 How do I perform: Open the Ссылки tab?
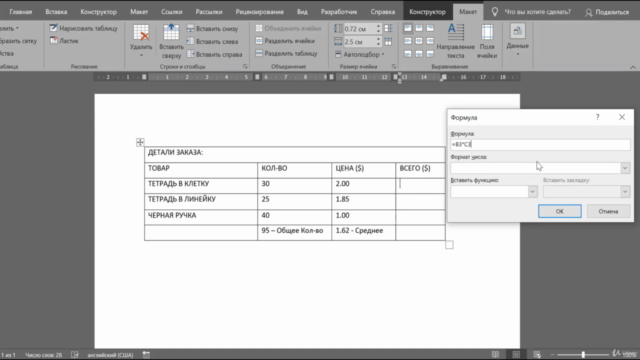coord(171,12)
